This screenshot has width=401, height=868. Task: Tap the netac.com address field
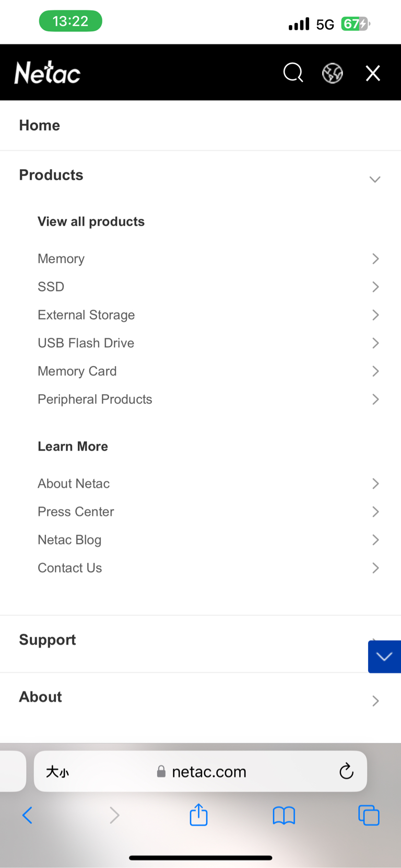coord(209,771)
